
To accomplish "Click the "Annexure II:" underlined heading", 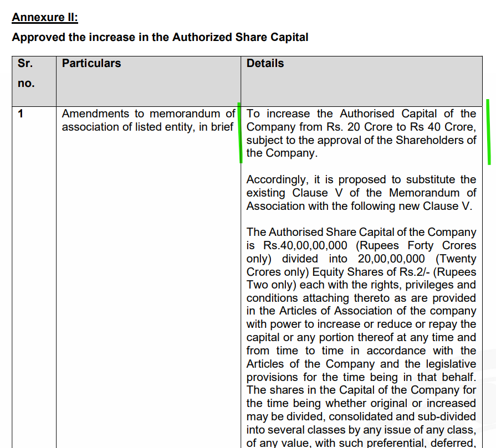I will pos(45,17).
